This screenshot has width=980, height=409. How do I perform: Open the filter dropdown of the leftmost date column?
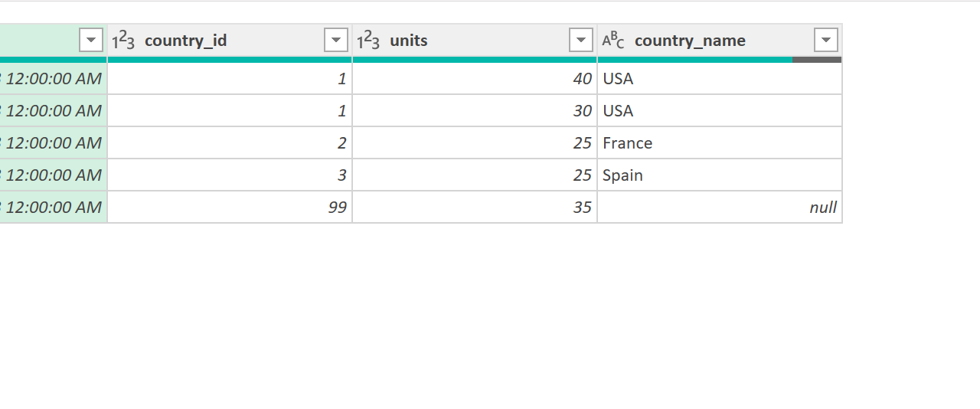click(x=91, y=40)
